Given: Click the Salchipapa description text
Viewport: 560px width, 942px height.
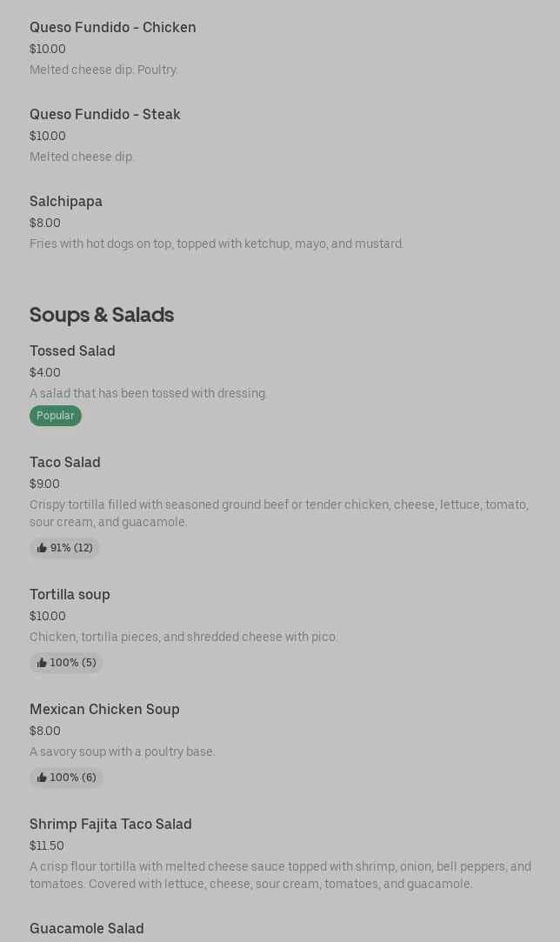Looking at the screenshot, I should [x=217, y=244].
